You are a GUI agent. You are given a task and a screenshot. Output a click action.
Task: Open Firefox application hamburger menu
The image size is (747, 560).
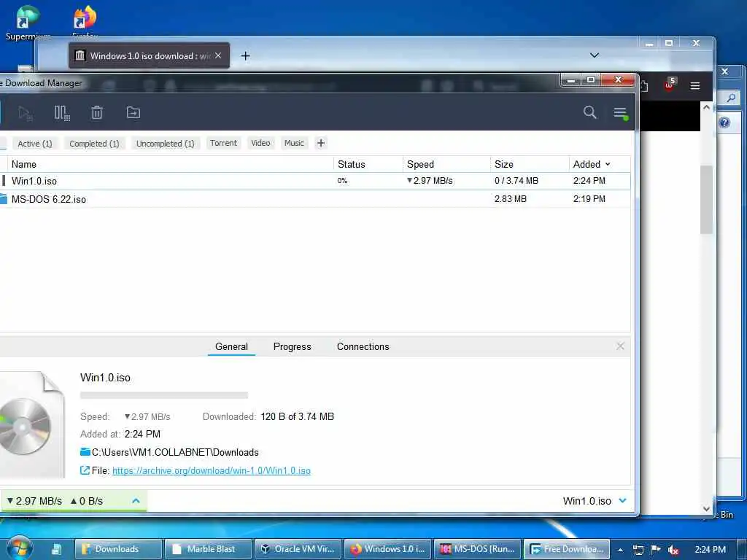[695, 86]
